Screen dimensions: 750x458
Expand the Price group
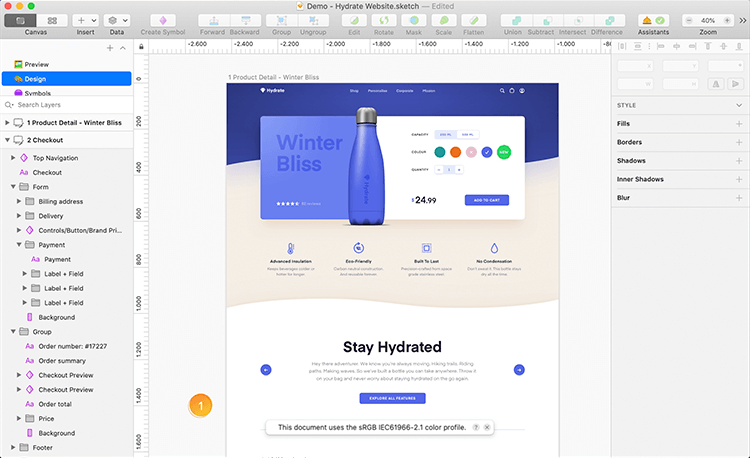coord(19,418)
